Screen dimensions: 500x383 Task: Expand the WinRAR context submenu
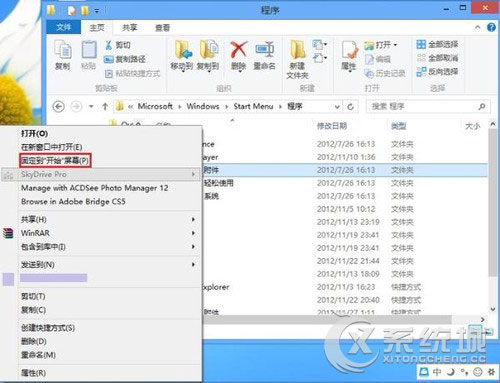coord(193,233)
